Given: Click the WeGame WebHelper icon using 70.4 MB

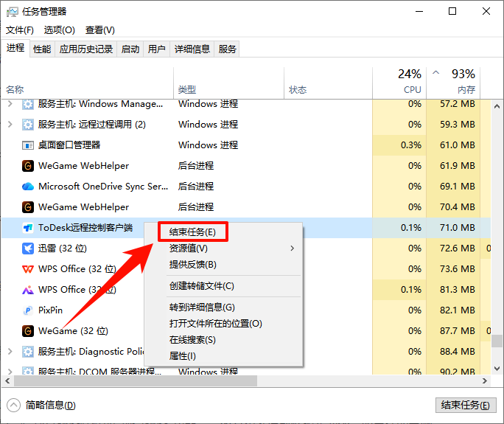Looking at the screenshot, I should click(x=28, y=207).
